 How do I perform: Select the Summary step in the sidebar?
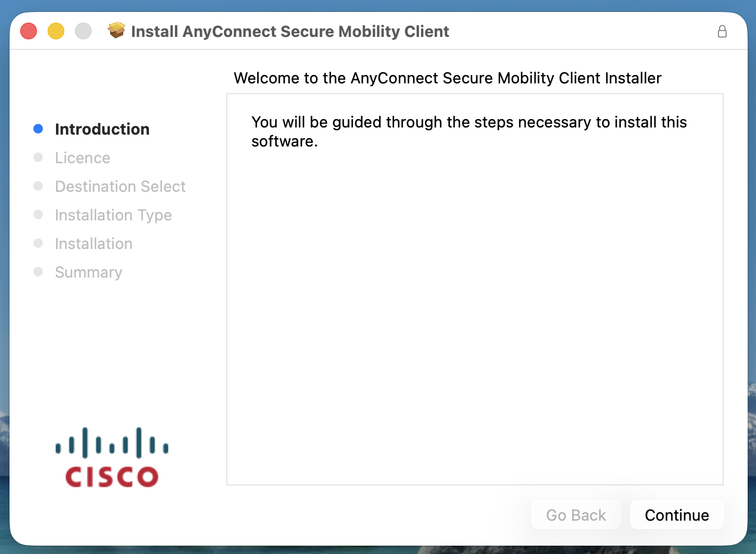point(88,272)
